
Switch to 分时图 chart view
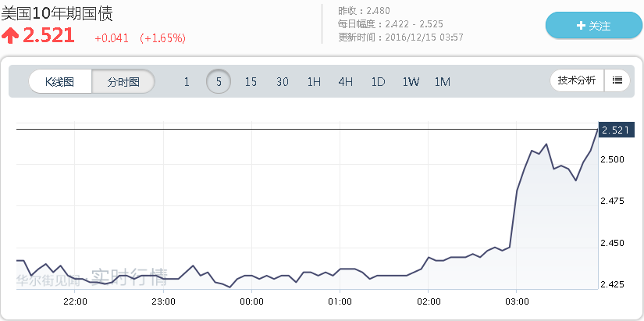coord(123,81)
